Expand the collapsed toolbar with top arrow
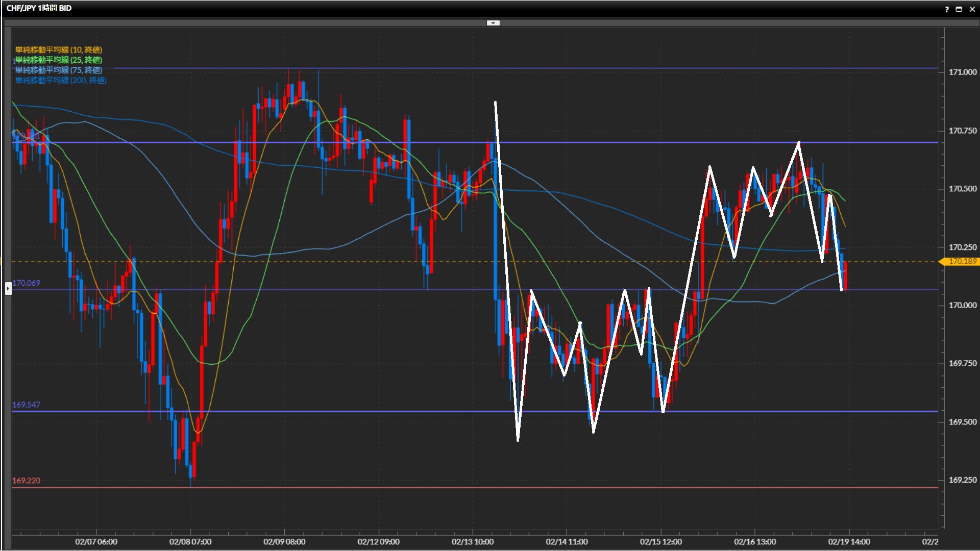Viewport: 980px width, 551px height. (493, 23)
